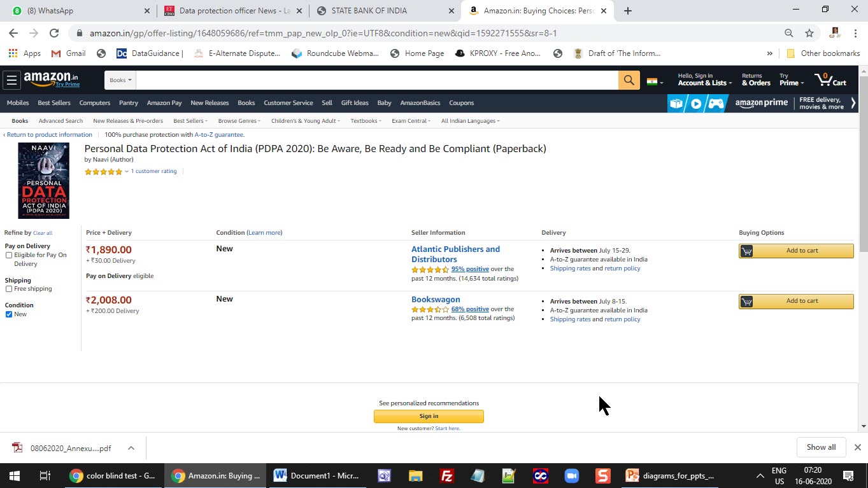Image resolution: width=868 pixels, height=488 pixels.
Task: Add the Bookswagon offer to cart
Action: point(796,301)
